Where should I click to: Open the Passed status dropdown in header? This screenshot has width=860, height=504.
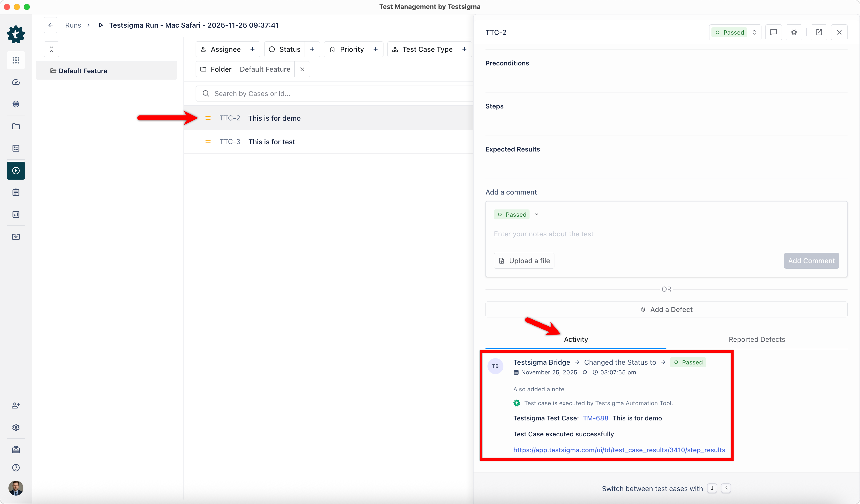735,32
